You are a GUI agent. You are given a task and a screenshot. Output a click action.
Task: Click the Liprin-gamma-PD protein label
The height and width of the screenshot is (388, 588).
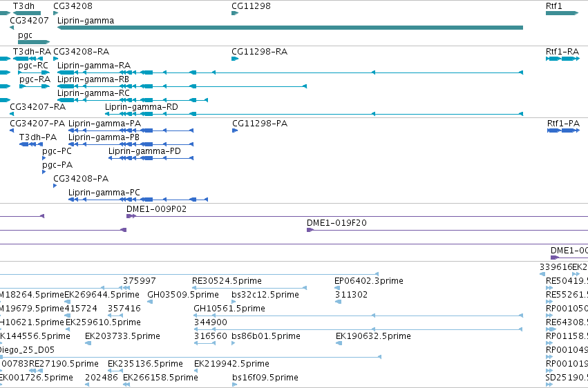click(144, 151)
